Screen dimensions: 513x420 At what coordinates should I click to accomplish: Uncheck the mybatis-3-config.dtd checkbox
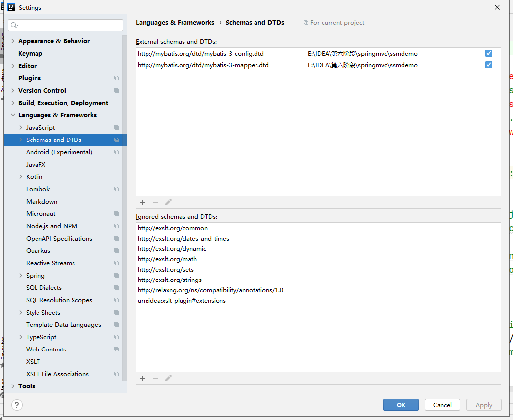(489, 53)
